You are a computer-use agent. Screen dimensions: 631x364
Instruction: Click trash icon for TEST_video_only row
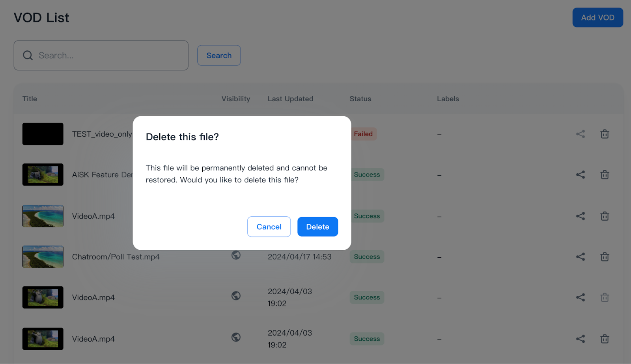point(605,134)
